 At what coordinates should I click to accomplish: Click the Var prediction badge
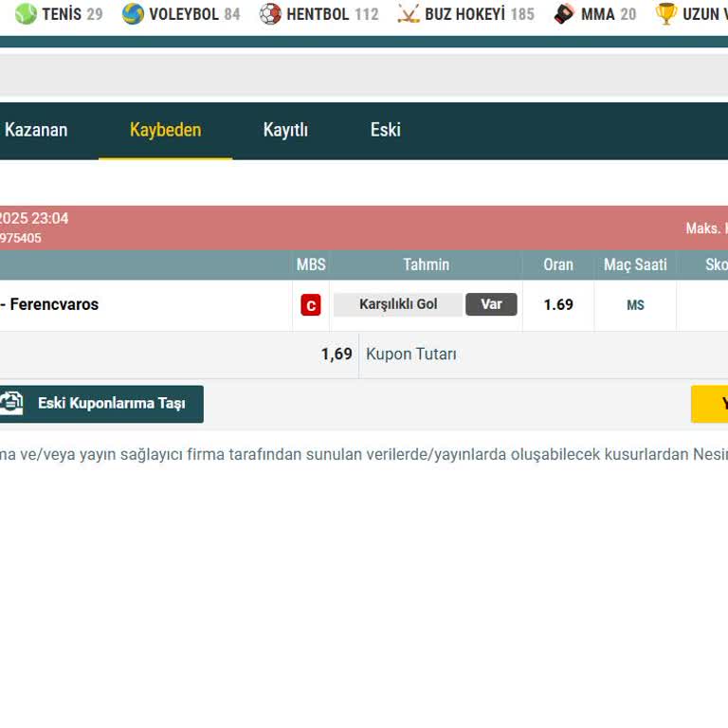(x=491, y=304)
